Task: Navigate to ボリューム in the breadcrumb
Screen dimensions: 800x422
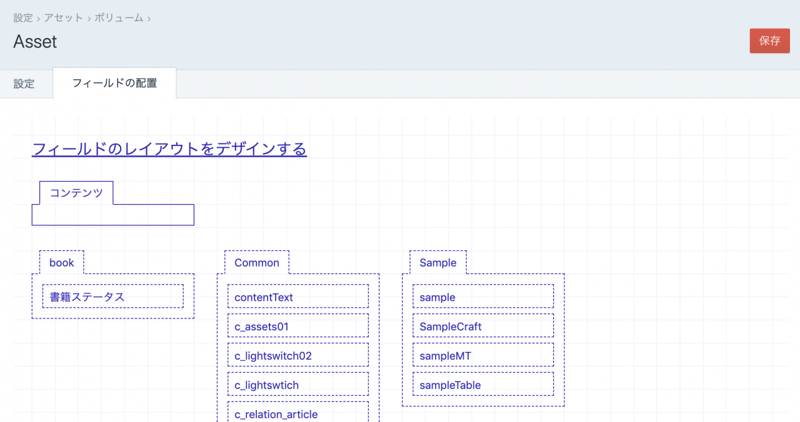Action: click(x=118, y=18)
